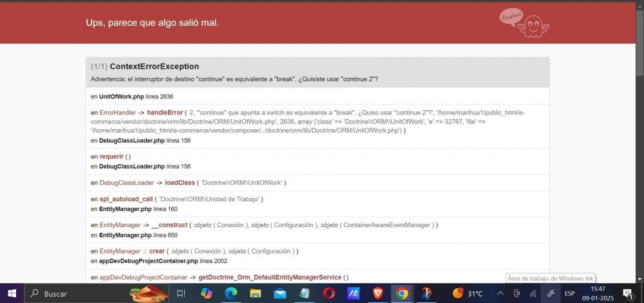Screen dimensions: 644x303
Task: Launch Copilot from the taskbar
Action: click(x=207, y=293)
